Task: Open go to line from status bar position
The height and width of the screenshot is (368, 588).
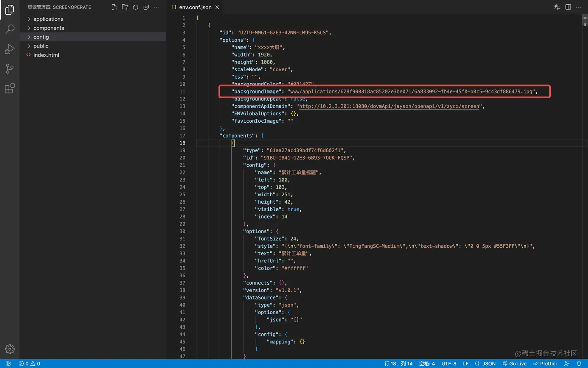Action: (x=398, y=364)
